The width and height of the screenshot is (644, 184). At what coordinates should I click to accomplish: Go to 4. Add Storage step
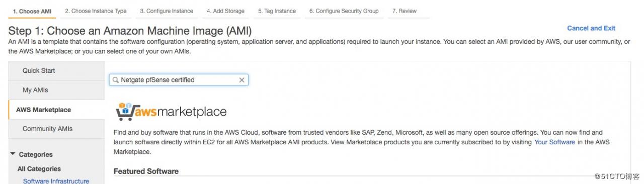pos(225,11)
